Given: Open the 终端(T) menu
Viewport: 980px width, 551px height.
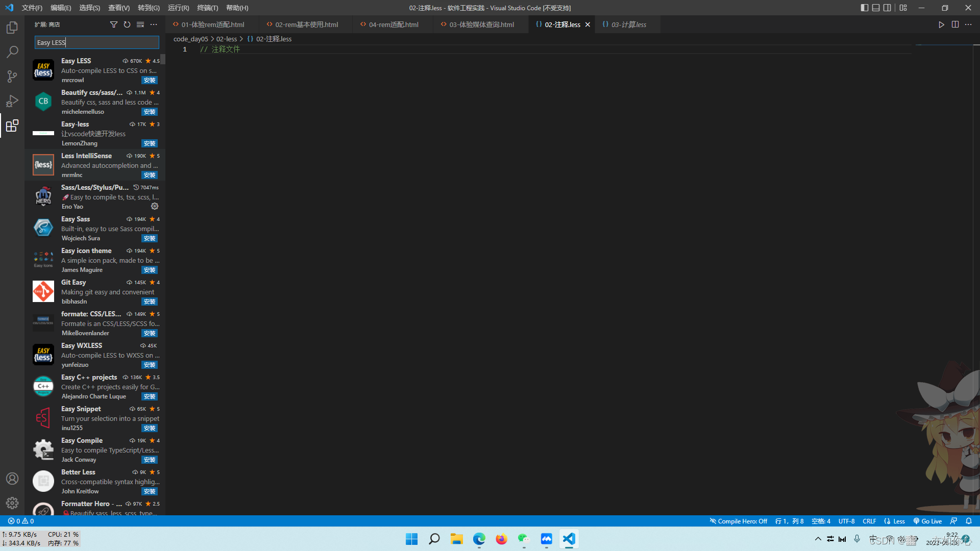Looking at the screenshot, I should pos(208,8).
